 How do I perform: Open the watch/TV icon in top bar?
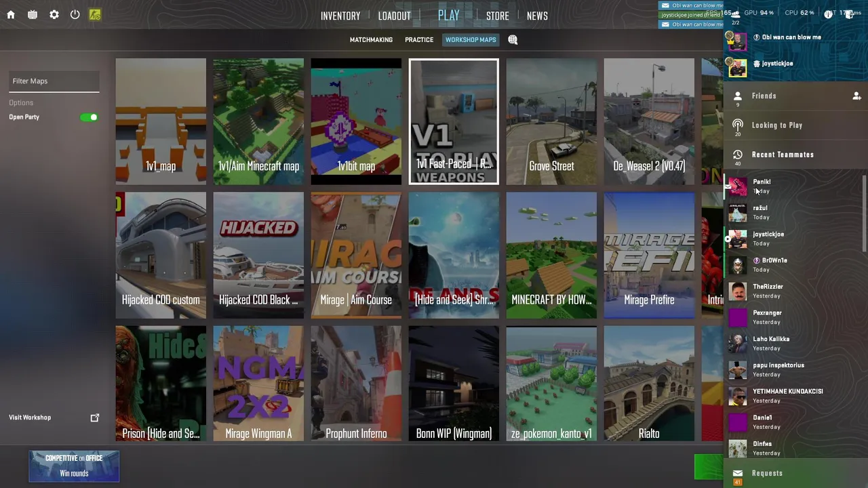pos(33,14)
